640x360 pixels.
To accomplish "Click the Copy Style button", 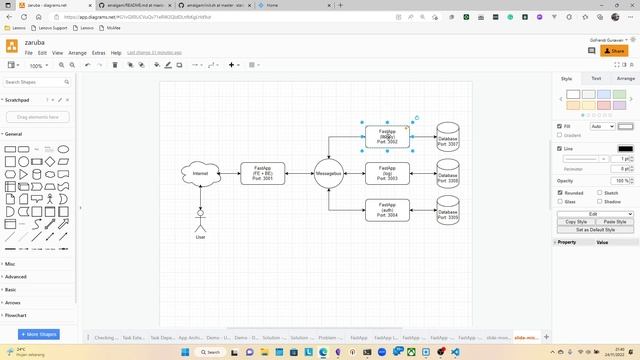I will tap(576, 222).
